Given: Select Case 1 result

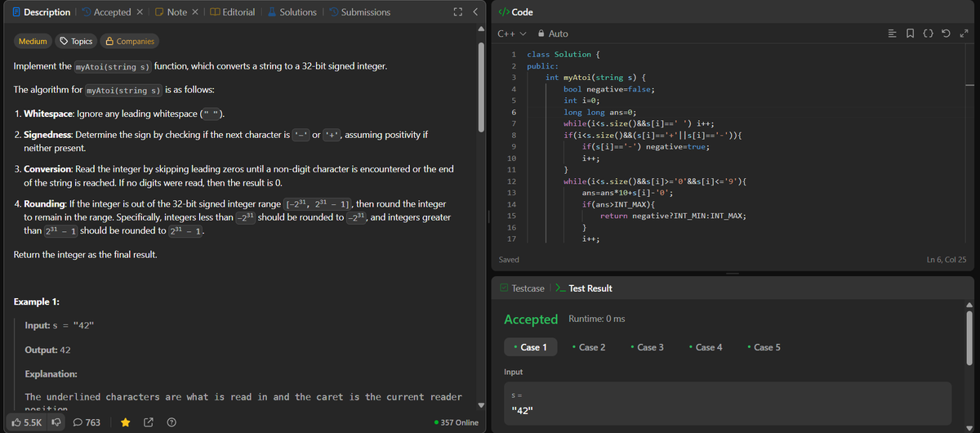Looking at the screenshot, I should point(531,347).
